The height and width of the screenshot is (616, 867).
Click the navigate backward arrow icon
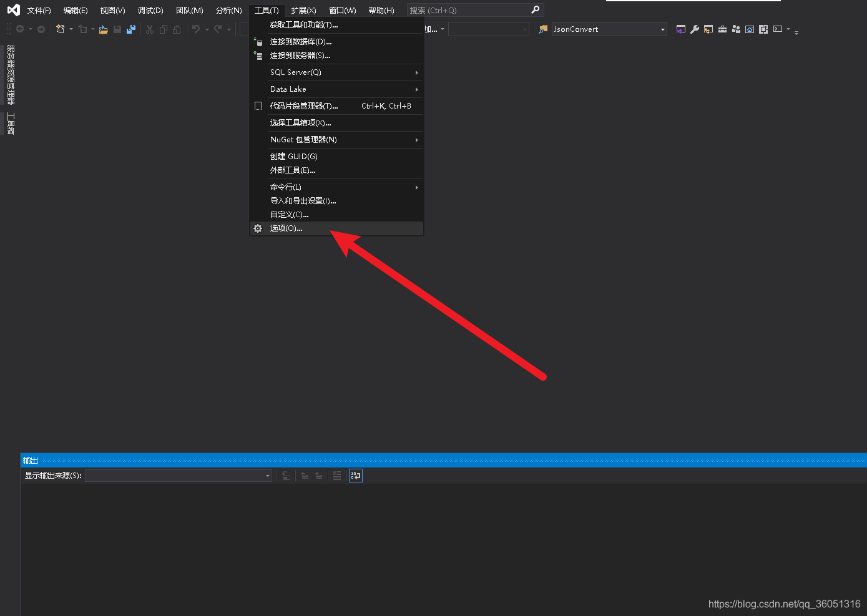point(20,29)
